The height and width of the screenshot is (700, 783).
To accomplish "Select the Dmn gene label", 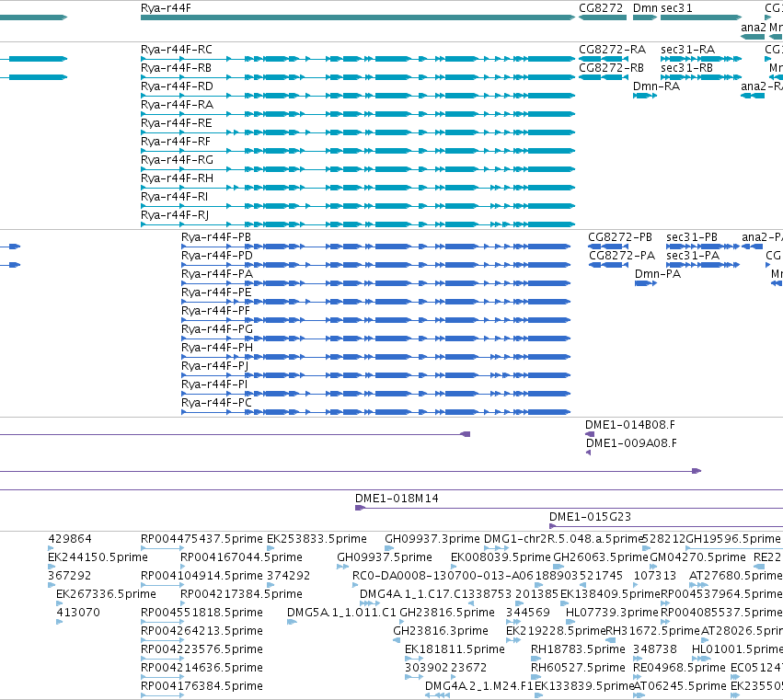I will [x=645, y=8].
